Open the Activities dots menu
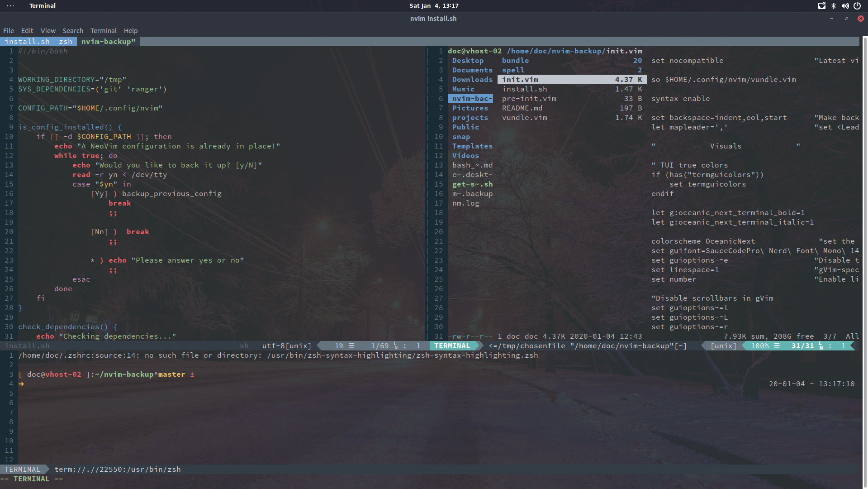Screen dimensions: 868x489 pyautogui.click(x=10, y=6)
